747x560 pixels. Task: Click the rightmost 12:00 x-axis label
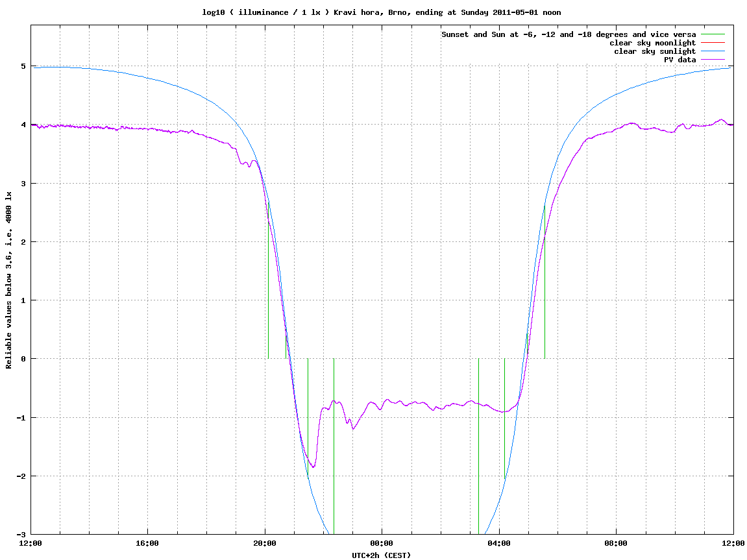[733, 543]
